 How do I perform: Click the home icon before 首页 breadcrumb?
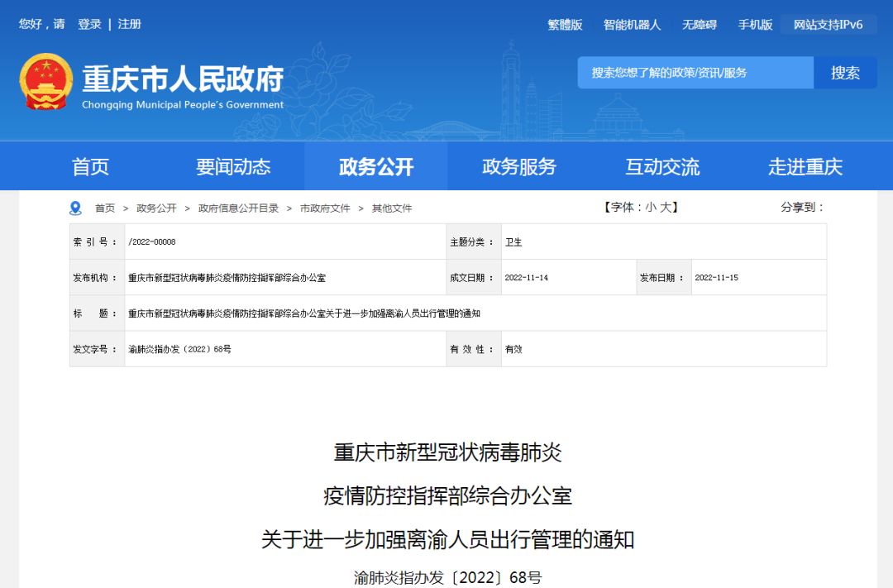[x=75, y=208]
